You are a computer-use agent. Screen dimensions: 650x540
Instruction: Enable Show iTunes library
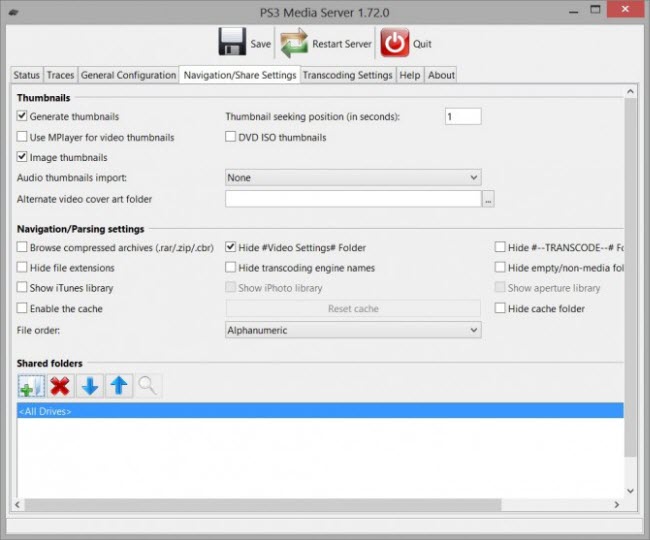(x=22, y=287)
